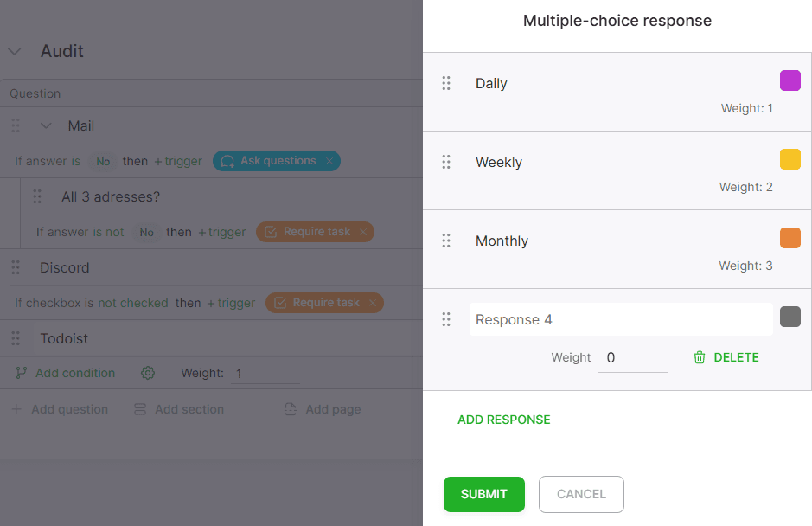Click the drag handle beside Daily response
Image resolution: width=812 pixels, height=526 pixels.
click(x=446, y=83)
